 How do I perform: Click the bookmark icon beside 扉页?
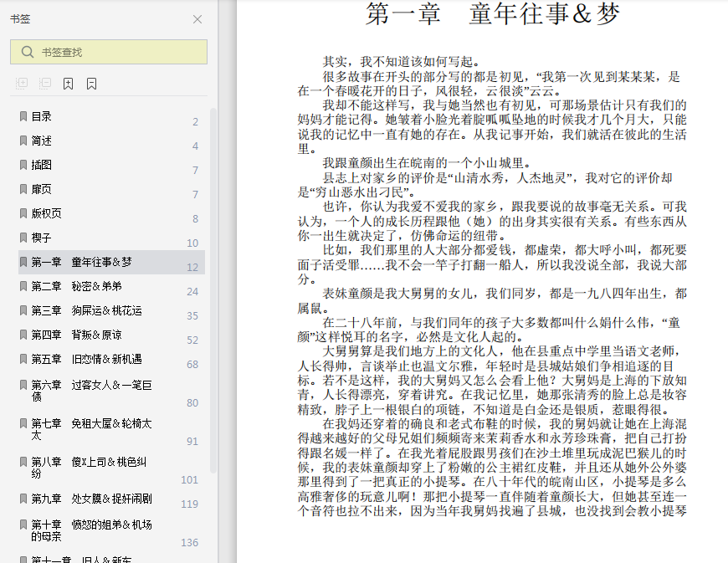[23, 189]
